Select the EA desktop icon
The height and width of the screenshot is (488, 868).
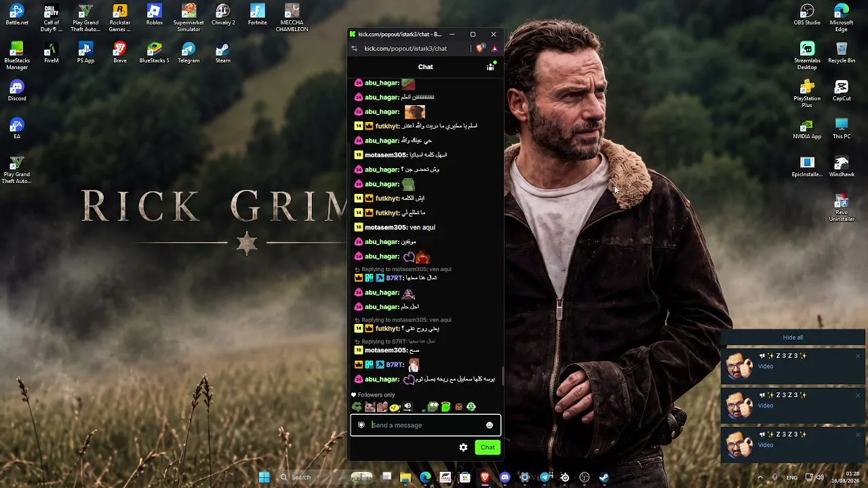click(17, 129)
